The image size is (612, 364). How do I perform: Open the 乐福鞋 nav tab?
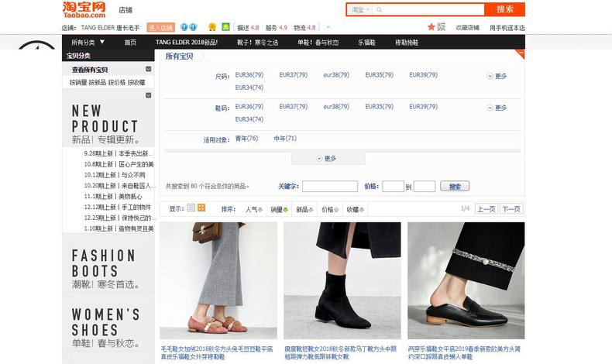point(367,42)
